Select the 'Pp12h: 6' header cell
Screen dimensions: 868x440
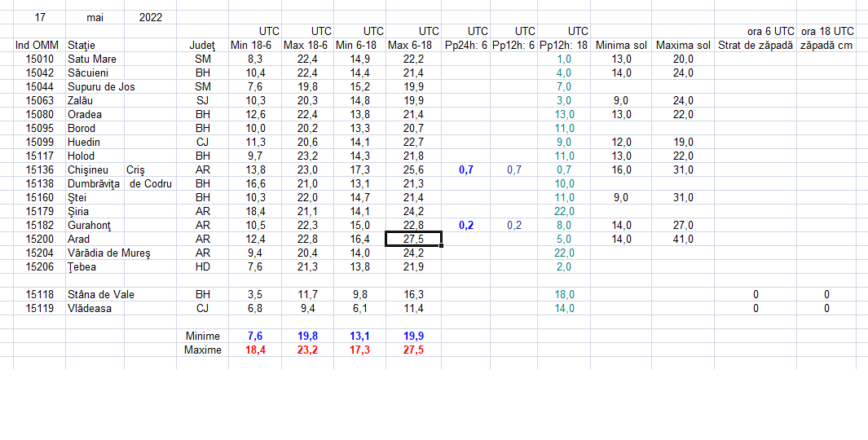click(x=513, y=46)
